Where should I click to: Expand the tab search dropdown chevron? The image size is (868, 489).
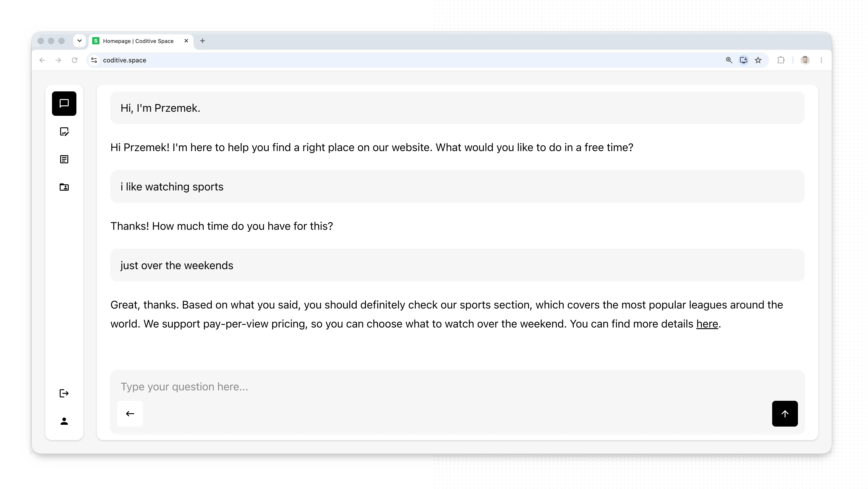(x=80, y=41)
